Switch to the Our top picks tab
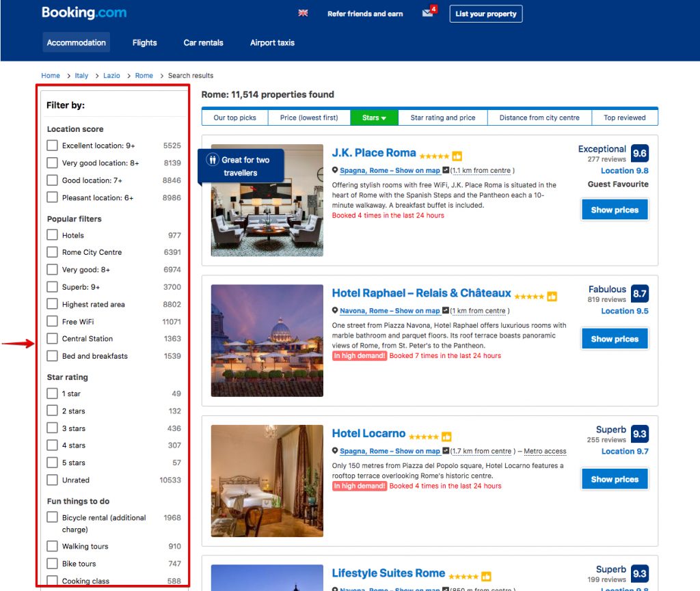This screenshot has height=591, width=700. tap(235, 118)
